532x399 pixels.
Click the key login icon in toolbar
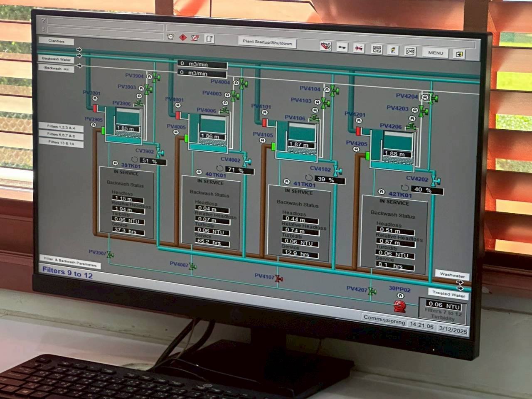342,47
